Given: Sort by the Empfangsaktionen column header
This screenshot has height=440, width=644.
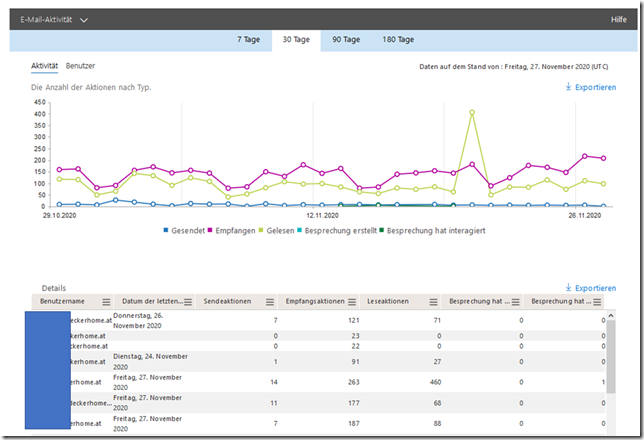Looking at the screenshot, I should tap(315, 301).
